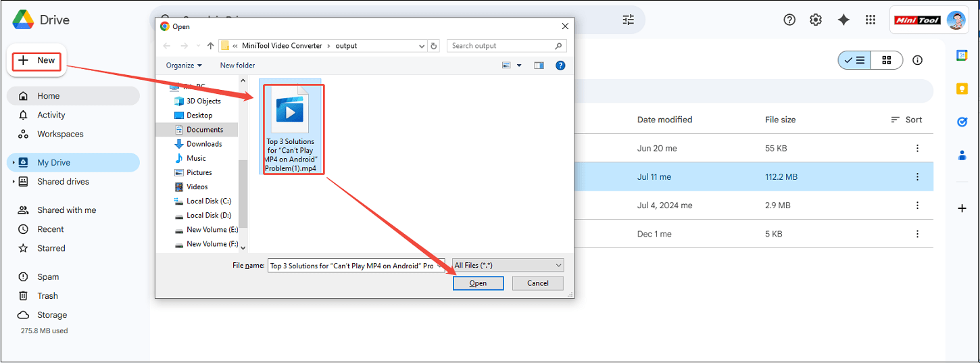Go back in Open dialog
Viewport: 980px width, 363px height.
[x=167, y=46]
